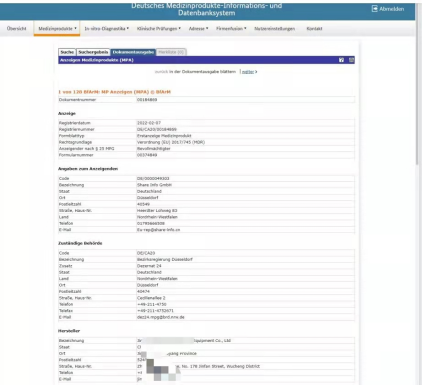Viewport: 422px width, 385px height.
Task: Click the Abmelden logout icon
Action: click(374, 9)
